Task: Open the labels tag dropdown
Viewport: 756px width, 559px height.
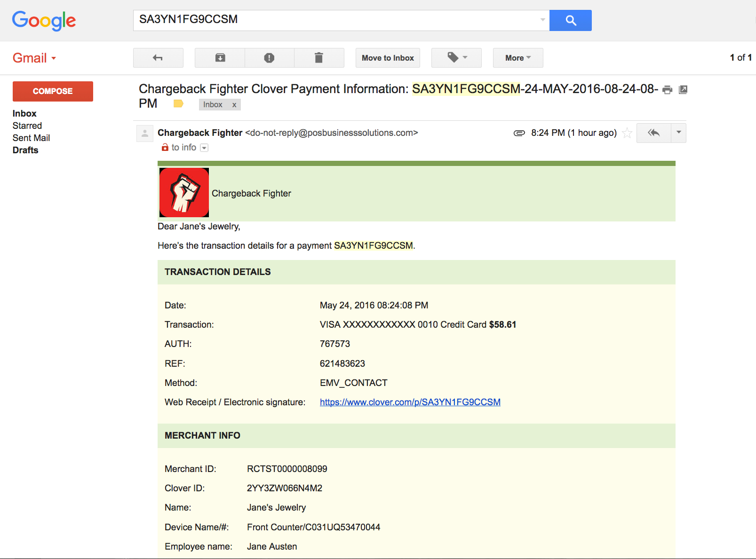Action: (x=456, y=58)
